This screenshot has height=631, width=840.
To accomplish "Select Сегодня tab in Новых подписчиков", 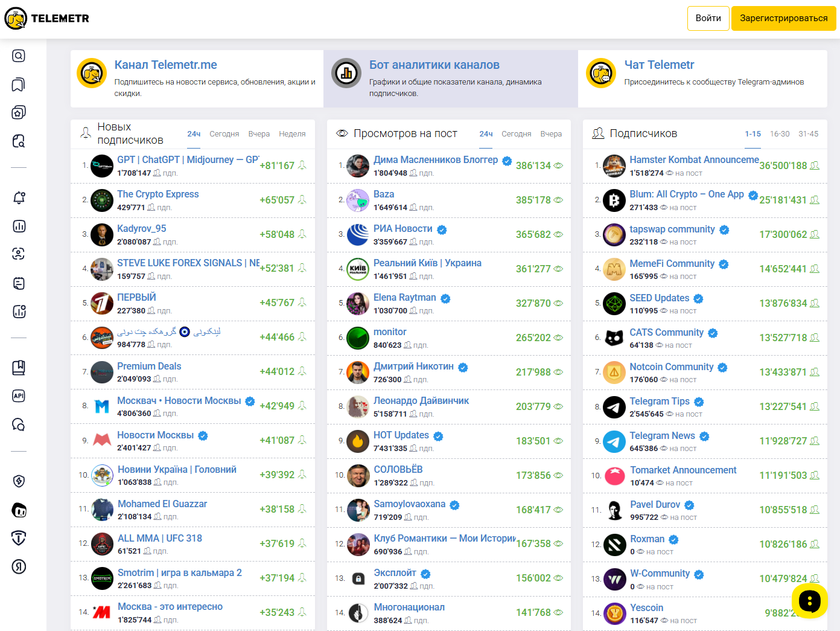I will (224, 134).
